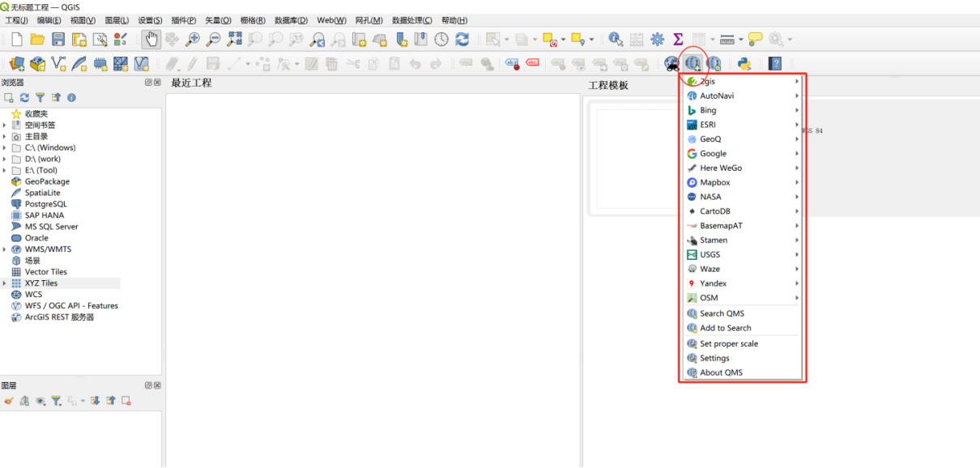Open the OSM submenu in QMS list
Image resolution: width=980 pixels, height=468 pixels.
[743, 298]
